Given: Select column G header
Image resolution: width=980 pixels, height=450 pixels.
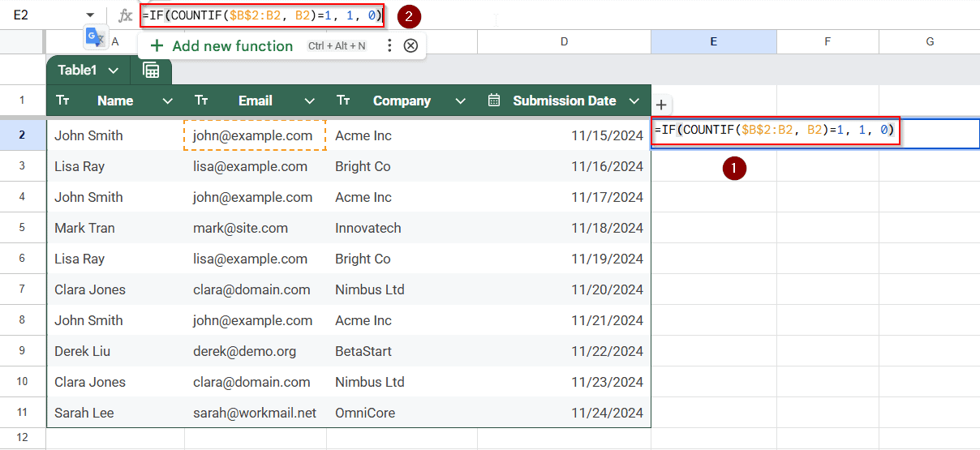Looking at the screenshot, I should [930, 41].
